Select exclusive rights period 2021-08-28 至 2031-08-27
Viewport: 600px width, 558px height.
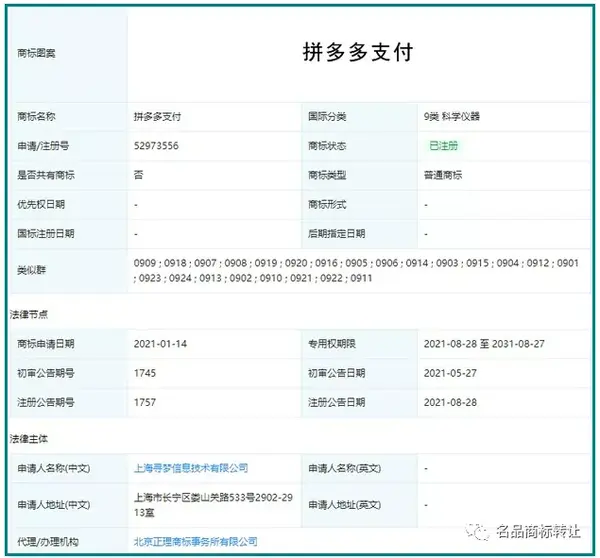click(484, 344)
